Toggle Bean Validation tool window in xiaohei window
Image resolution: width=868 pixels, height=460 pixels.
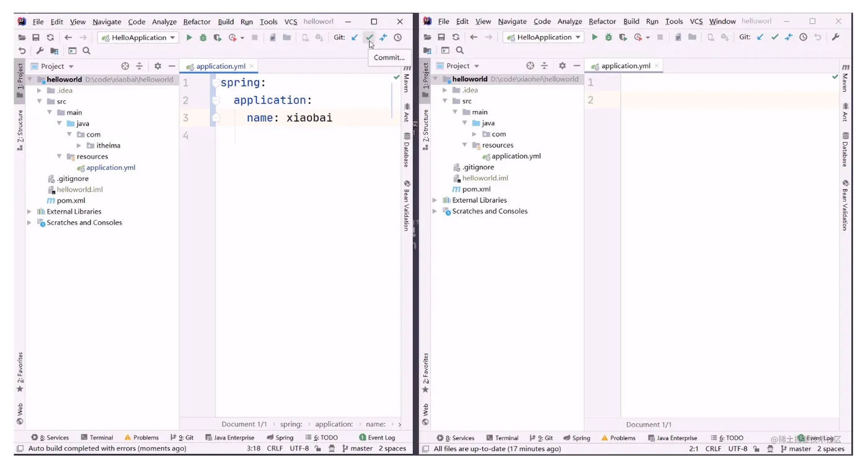[844, 205]
